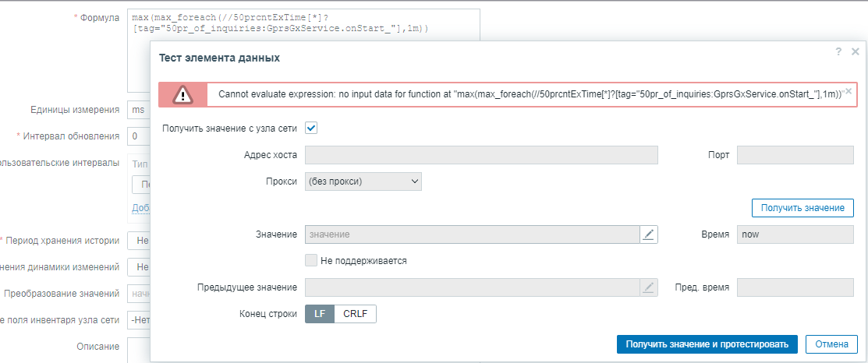This screenshot has height=363, width=868.
Task: Click the Время field showing now
Action: pyautogui.click(x=795, y=234)
